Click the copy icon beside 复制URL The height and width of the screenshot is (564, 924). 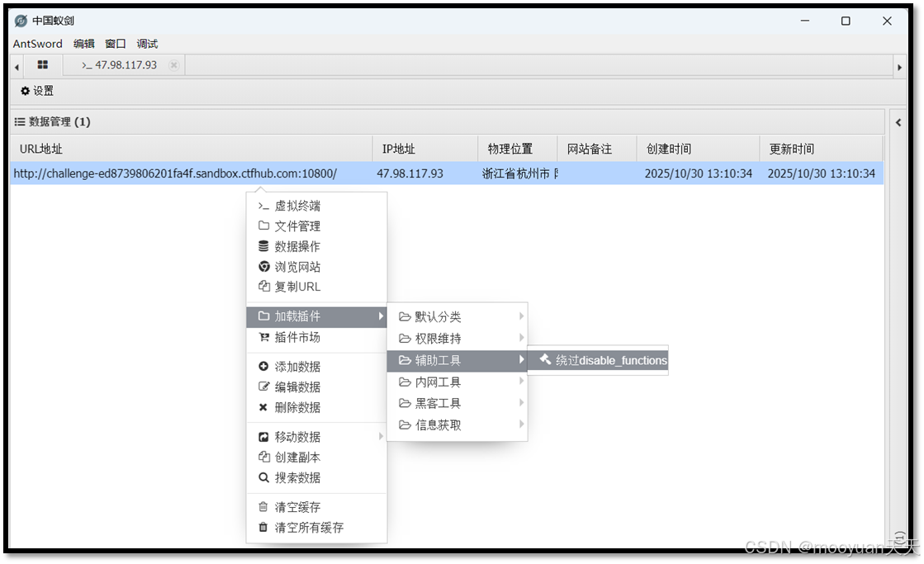pyautogui.click(x=263, y=287)
